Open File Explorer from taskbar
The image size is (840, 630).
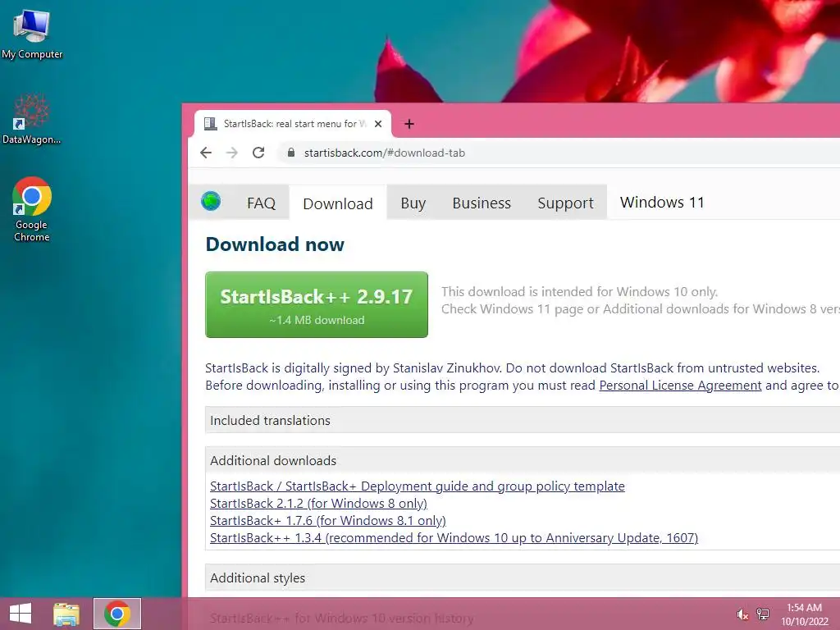pyautogui.click(x=66, y=614)
